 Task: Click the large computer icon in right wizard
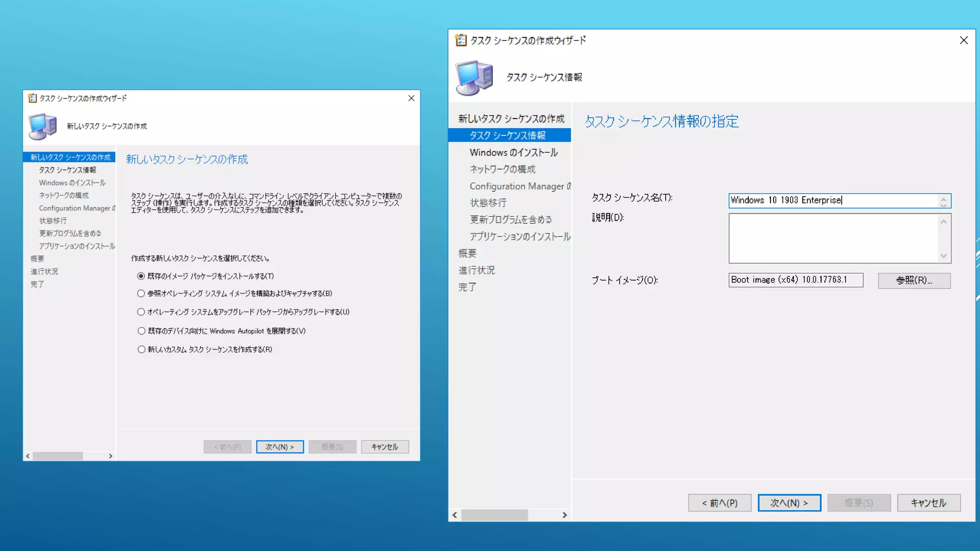(x=474, y=77)
